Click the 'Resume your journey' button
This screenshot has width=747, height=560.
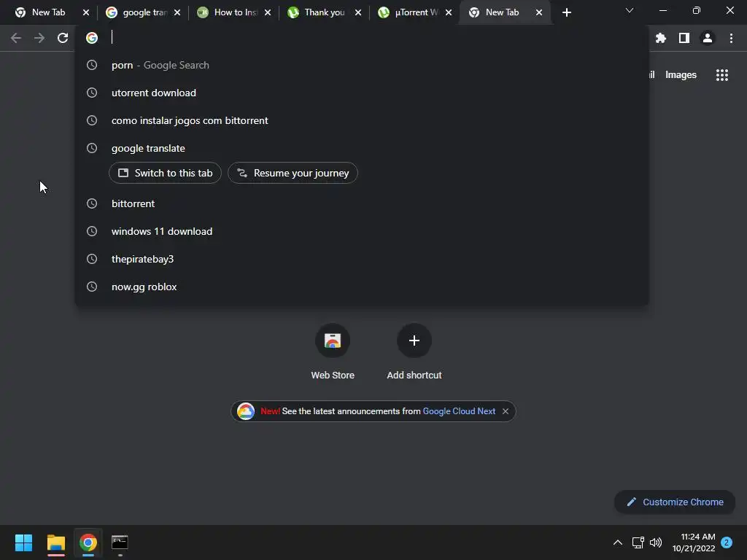click(293, 173)
